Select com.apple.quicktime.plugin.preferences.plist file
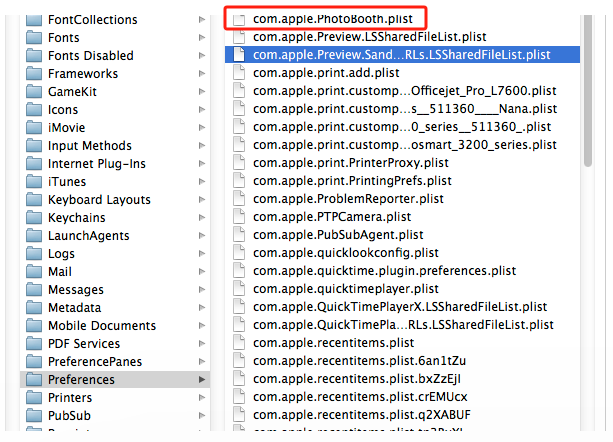 [x=384, y=270]
